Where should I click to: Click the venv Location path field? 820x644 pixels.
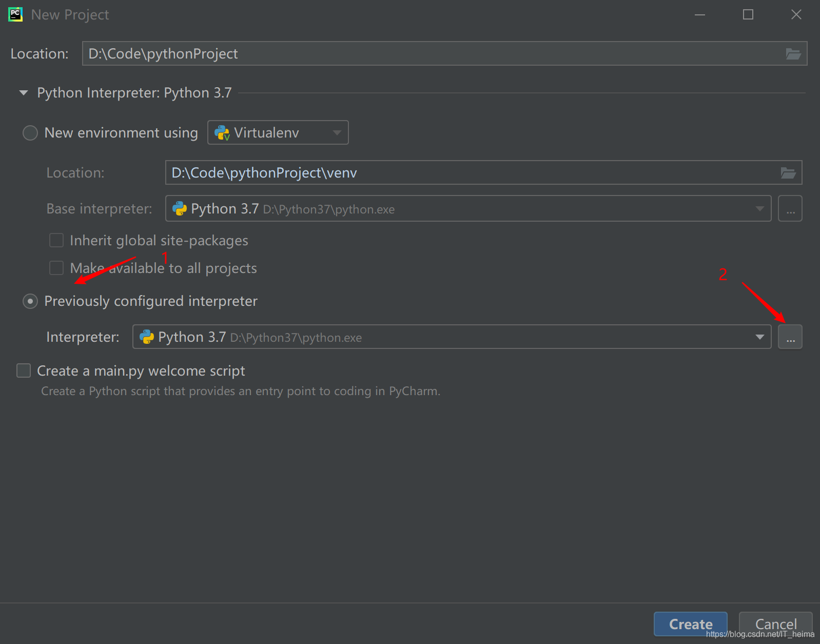483,172
